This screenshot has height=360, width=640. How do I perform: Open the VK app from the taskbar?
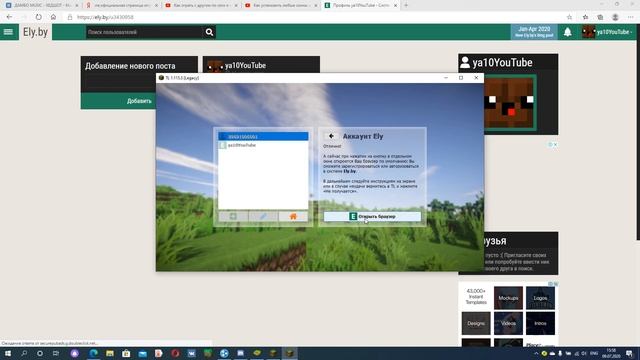pos(191,353)
